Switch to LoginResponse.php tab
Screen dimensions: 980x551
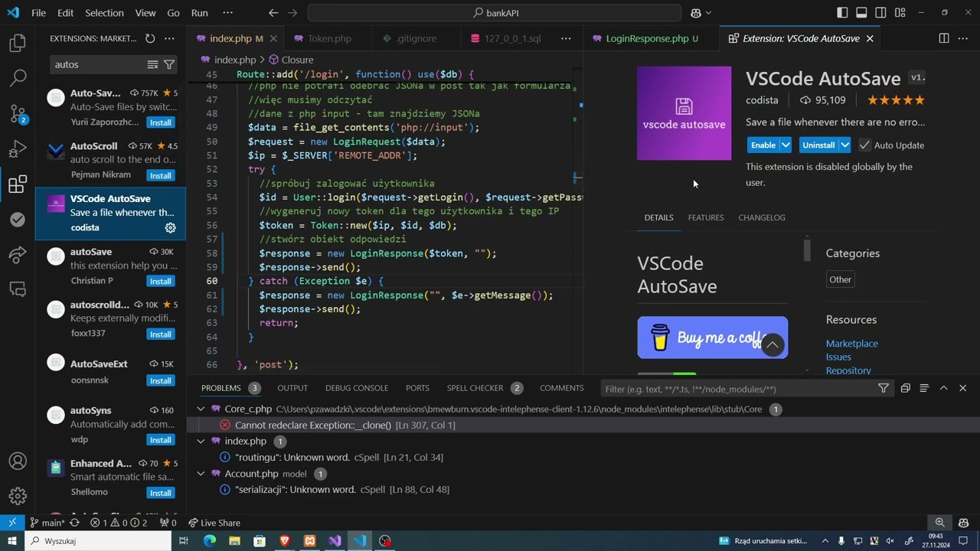pyautogui.click(x=652, y=38)
